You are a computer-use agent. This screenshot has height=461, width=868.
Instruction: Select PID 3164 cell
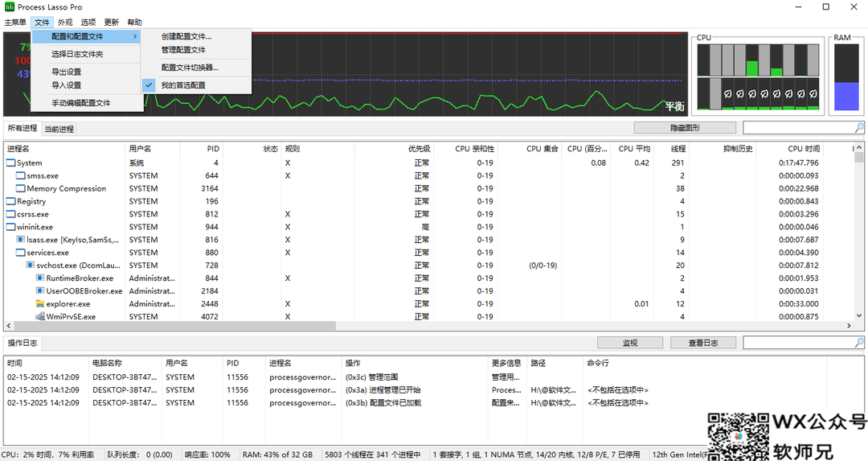coord(209,188)
